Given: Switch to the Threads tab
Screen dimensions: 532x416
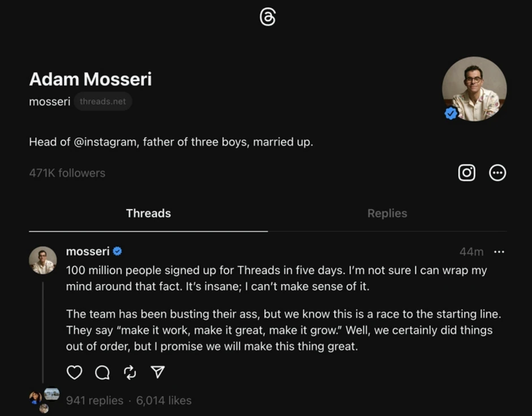Looking at the screenshot, I should pyautogui.click(x=148, y=213).
